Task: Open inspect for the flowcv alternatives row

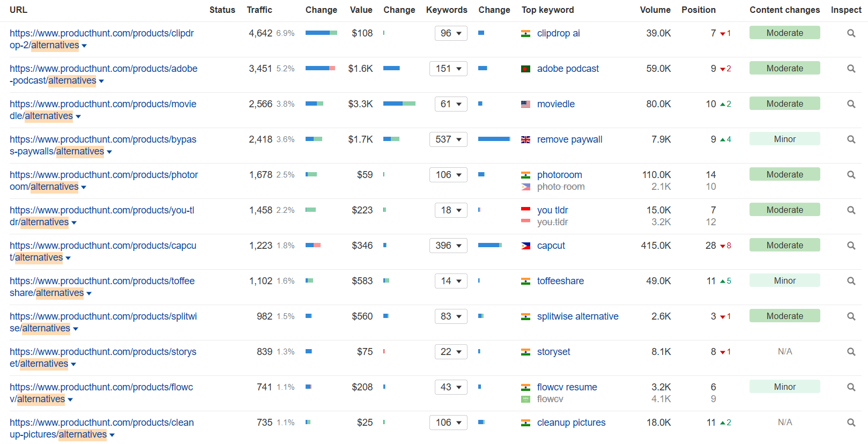Action: pyautogui.click(x=851, y=387)
